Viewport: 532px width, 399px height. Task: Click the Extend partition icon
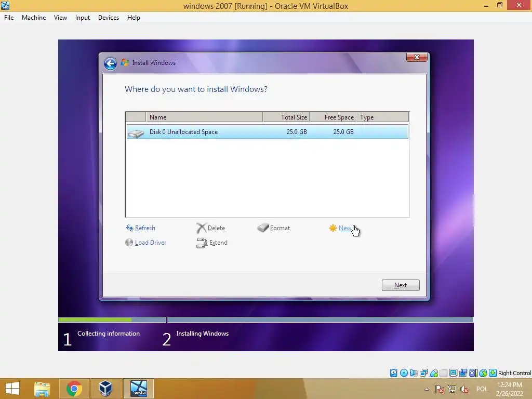coord(202,243)
